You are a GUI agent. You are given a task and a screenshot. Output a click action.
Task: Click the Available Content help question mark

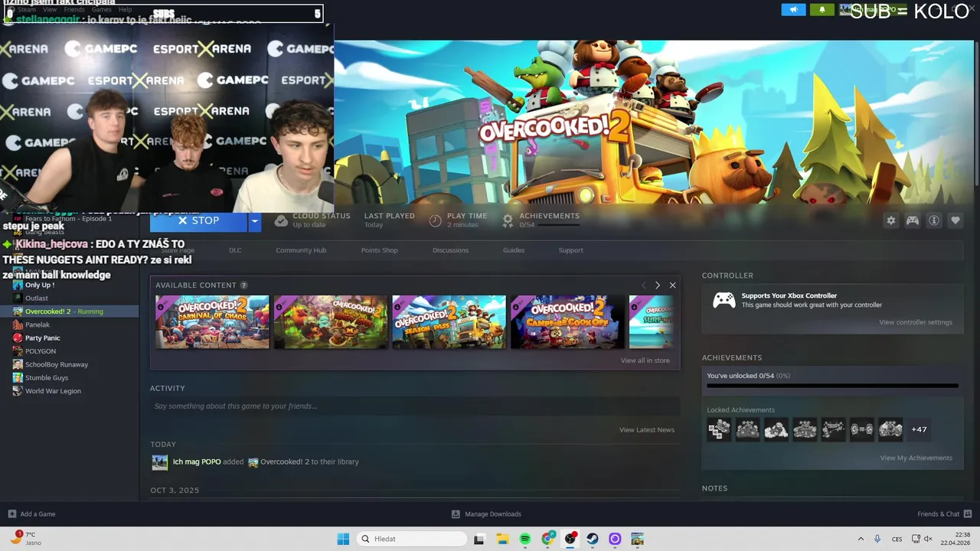[243, 285]
